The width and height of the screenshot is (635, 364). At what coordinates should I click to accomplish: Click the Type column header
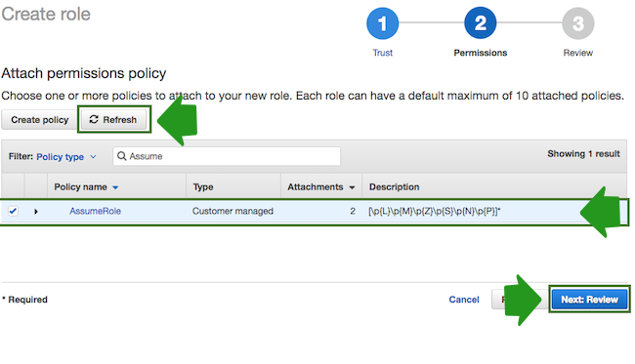tap(203, 186)
